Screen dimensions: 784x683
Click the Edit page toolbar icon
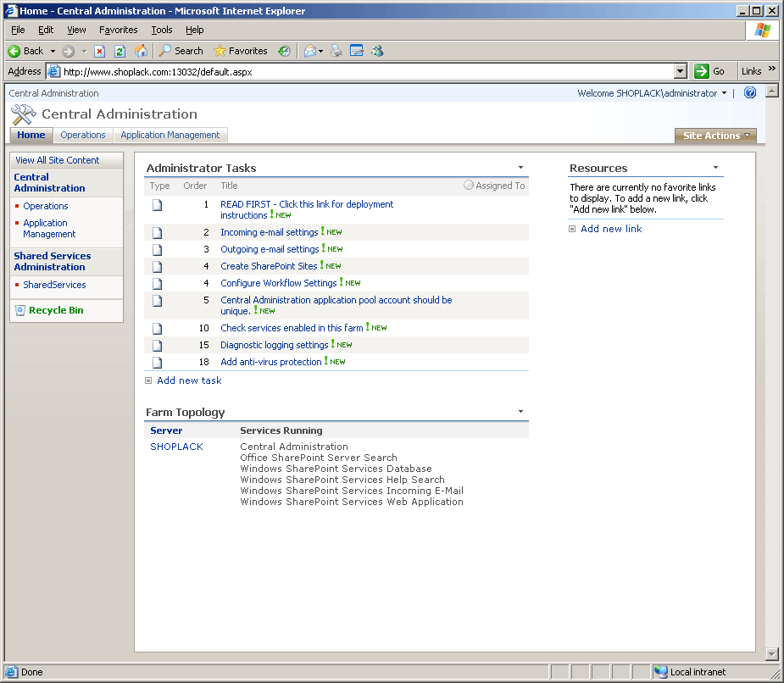[357, 51]
